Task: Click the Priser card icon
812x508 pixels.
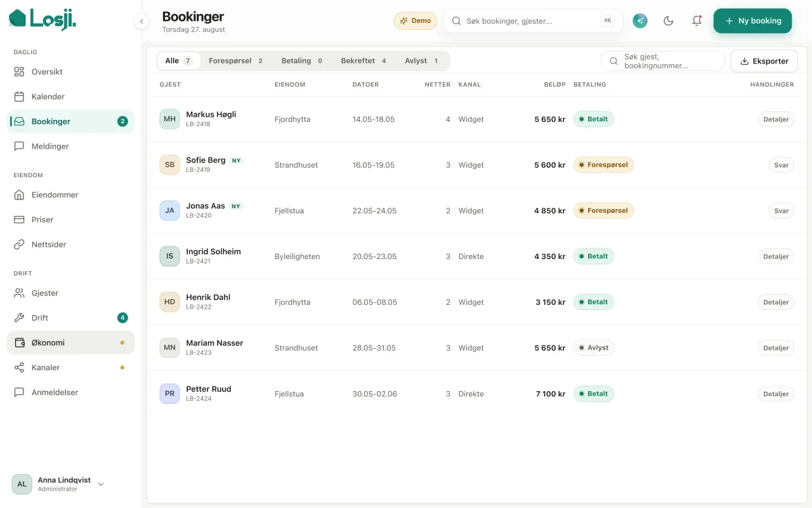Action: 19,220
